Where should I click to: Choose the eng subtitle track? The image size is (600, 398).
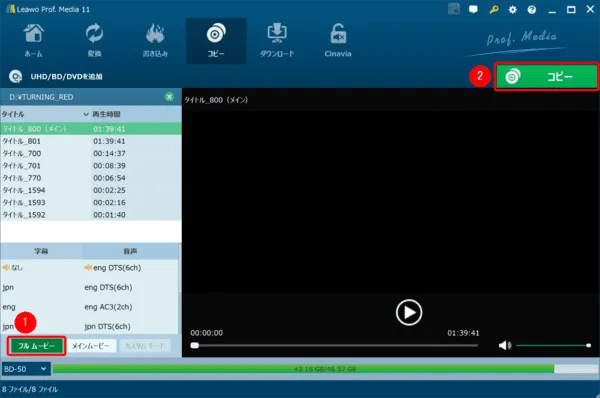[9, 307]
